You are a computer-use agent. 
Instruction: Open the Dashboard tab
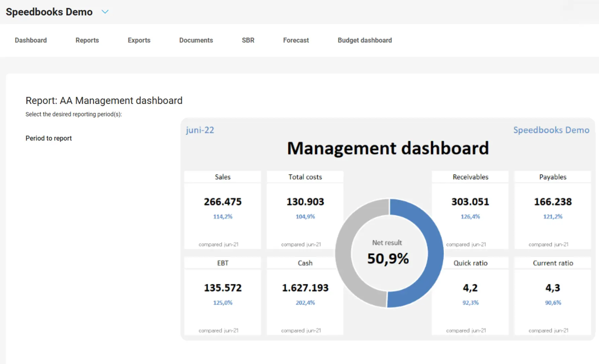[31, 40]
